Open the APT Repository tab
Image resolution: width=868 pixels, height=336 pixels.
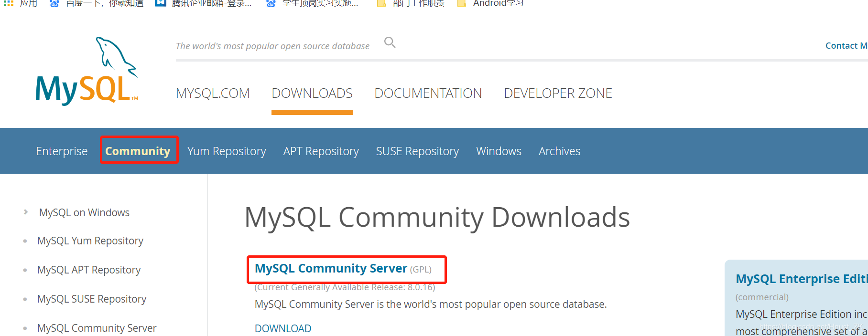(x=321, y=151)
